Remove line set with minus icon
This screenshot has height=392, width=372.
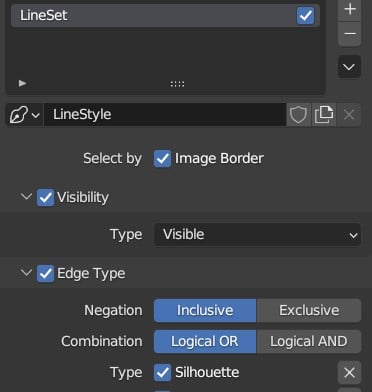pyautogui.click(x=349, y=34)
